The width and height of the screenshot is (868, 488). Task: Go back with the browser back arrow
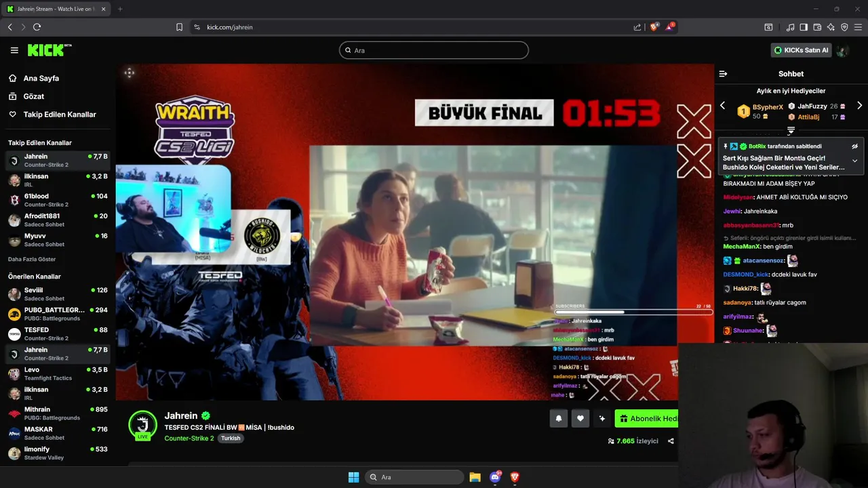10,27
